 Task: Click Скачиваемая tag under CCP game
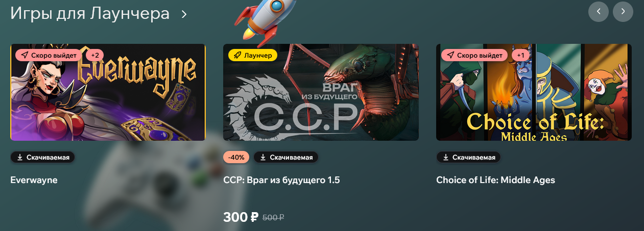(x=286, y=157)
